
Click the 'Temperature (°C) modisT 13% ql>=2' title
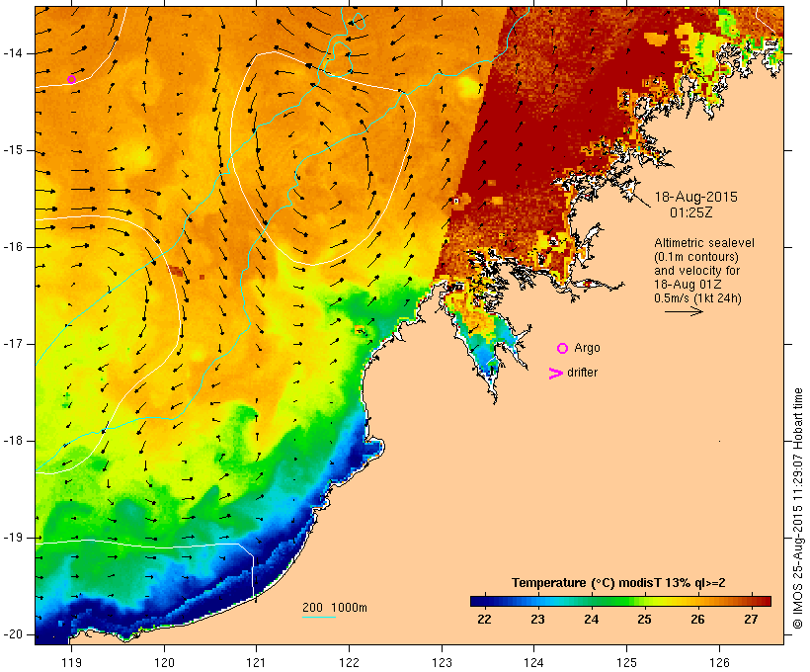[x=618, y=583]
